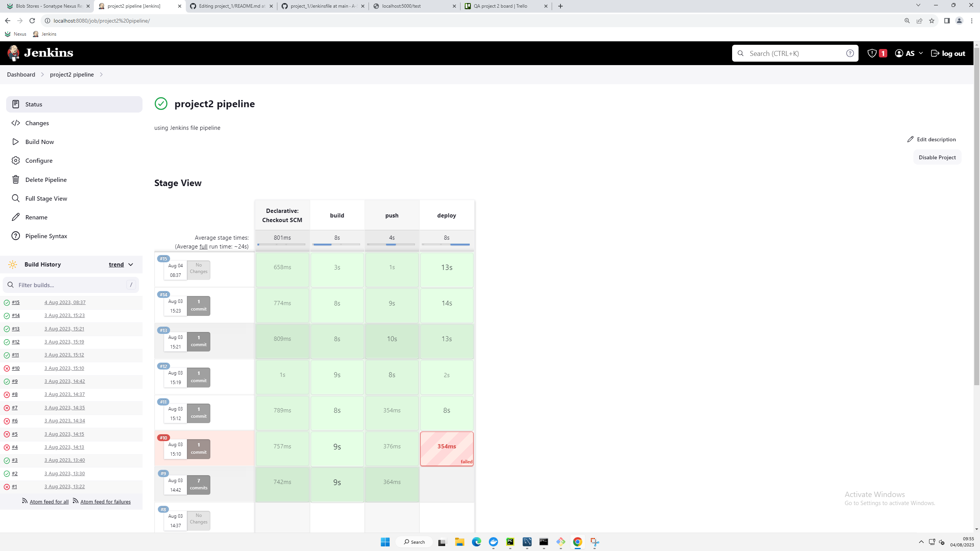
Task: Click the Disable Project button
Action: [x=936, y=157]
